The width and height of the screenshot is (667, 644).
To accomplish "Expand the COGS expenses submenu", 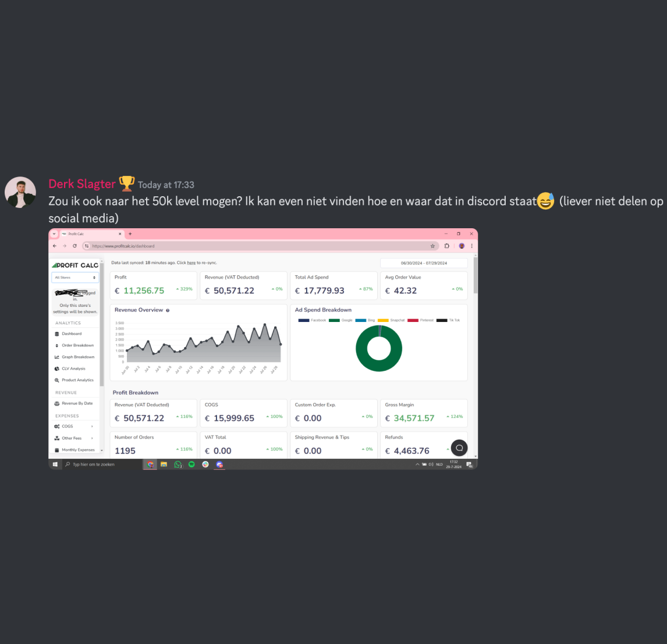I will (x=73, y=426).
